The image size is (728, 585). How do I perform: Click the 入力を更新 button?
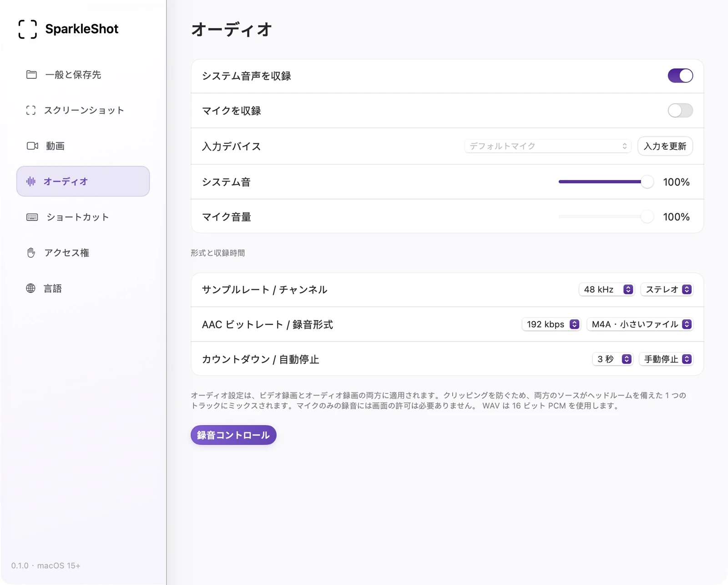pos(665,146)
